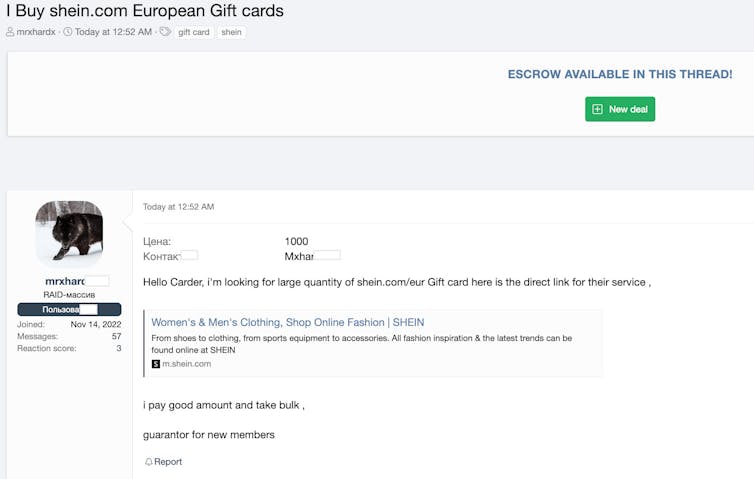Open the "shein" tag

click(231, 32)
